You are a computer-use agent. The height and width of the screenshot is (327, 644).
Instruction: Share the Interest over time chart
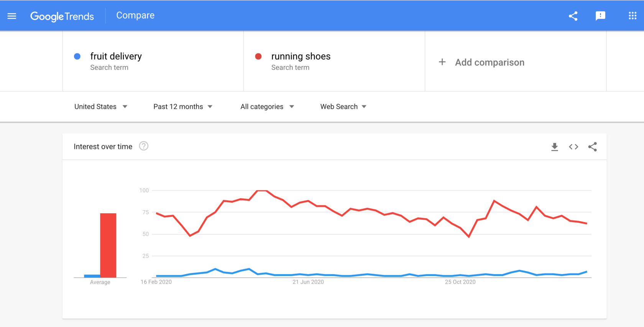coord(592,147)
